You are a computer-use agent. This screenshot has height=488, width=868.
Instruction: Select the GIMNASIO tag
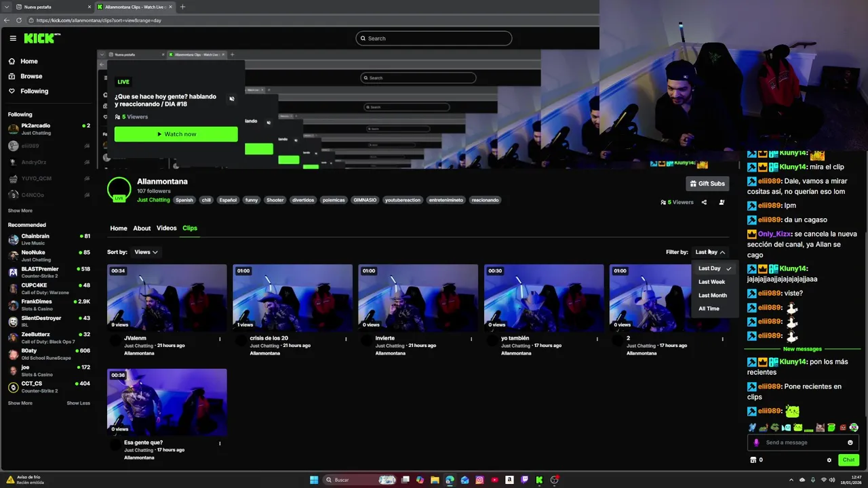click(x=365, y=200)
